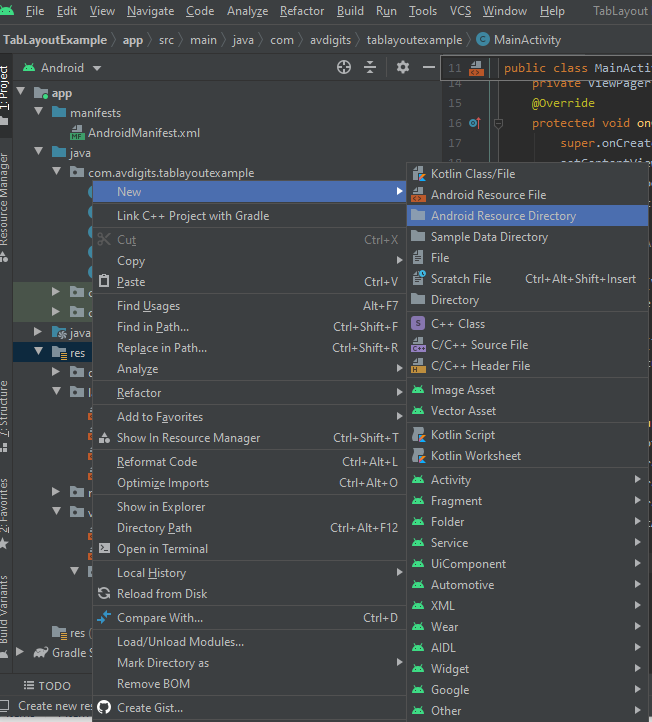
Task: Click C/C++ Header File icon
Action: pyautogui.click(x=419, y=366)
